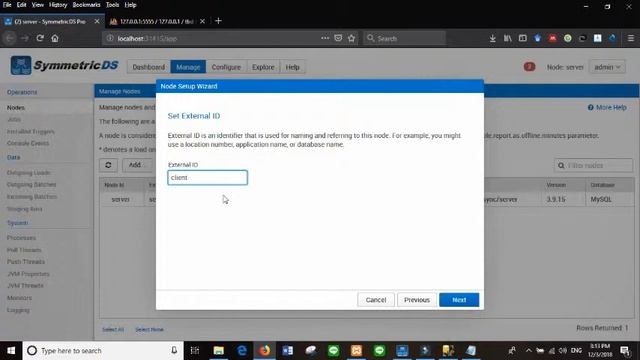
Task: Select JVM Properties in sidebar
Action: click(x=28, y=274)
